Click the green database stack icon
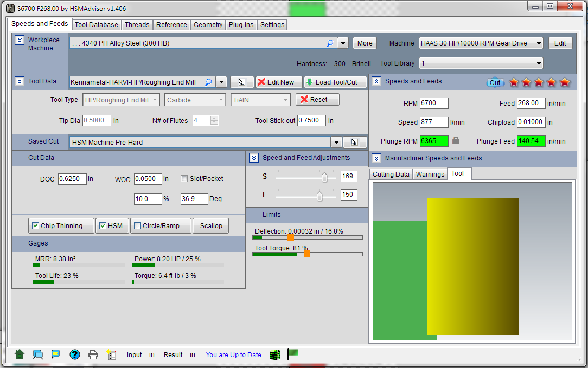This screenshot has height=368, width=588. pos(275,354)
